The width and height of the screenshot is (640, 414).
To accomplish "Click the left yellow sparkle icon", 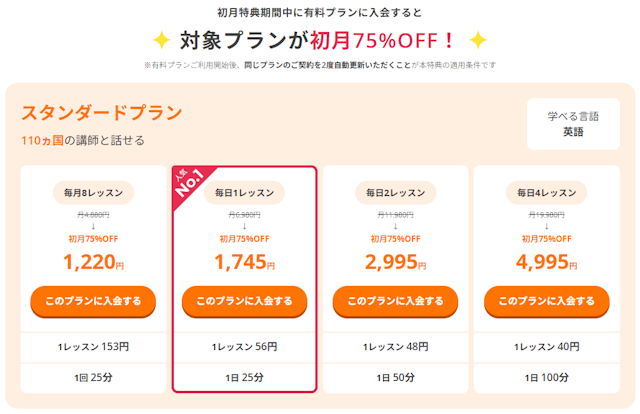I will coord(158,41).
